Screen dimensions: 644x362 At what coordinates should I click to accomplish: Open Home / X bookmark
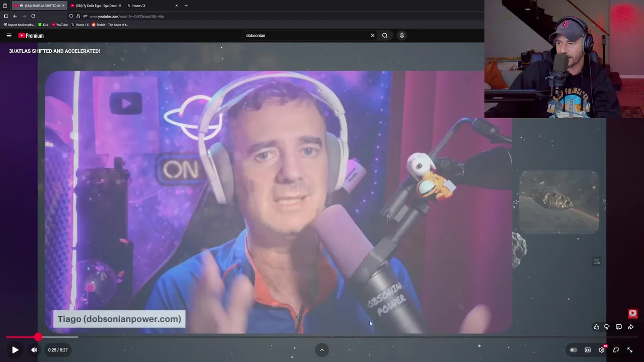point(80,25)
